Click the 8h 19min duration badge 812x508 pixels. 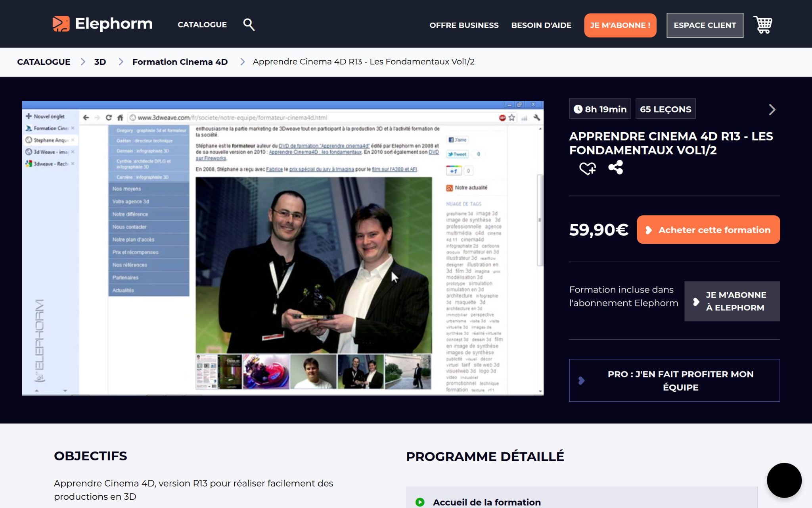[600, 109]
